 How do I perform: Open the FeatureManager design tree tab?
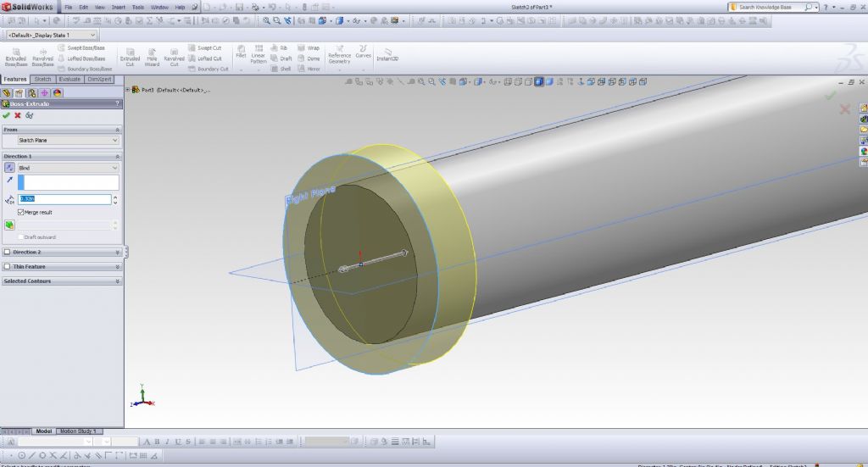click(7, 93)
